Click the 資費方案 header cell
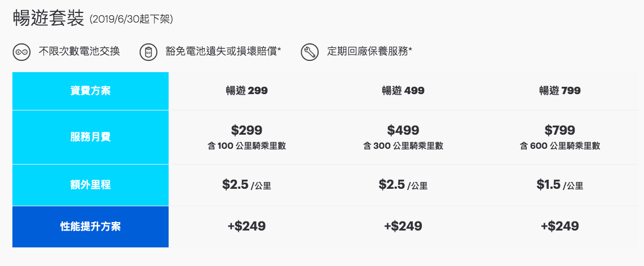The width and height of the screenshot is (644, 266). pos(90,91)
